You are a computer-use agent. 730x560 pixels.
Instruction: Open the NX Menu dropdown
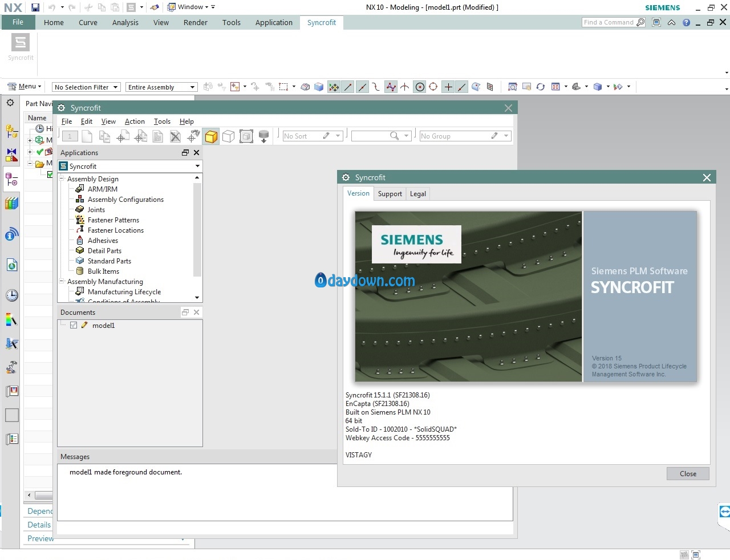pyautogui.click(x=24, y=87)
